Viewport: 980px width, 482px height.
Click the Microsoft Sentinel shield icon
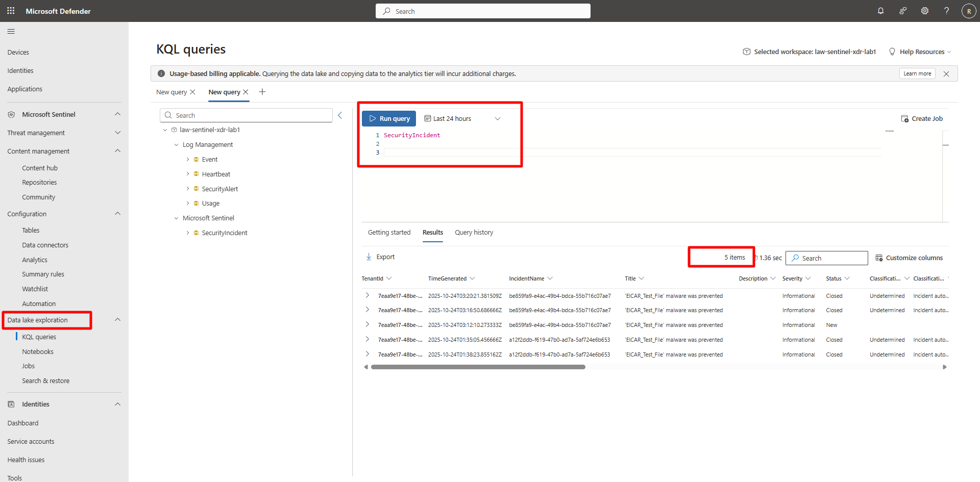pos(11,114)
